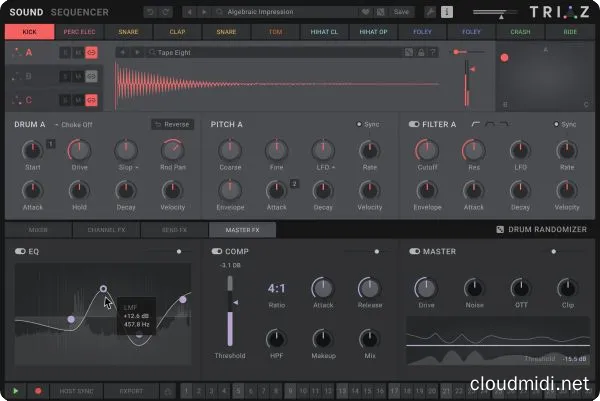600x401 pixels.
Task: Toggle Filter A on or off
Action: (x=414, y=124)
